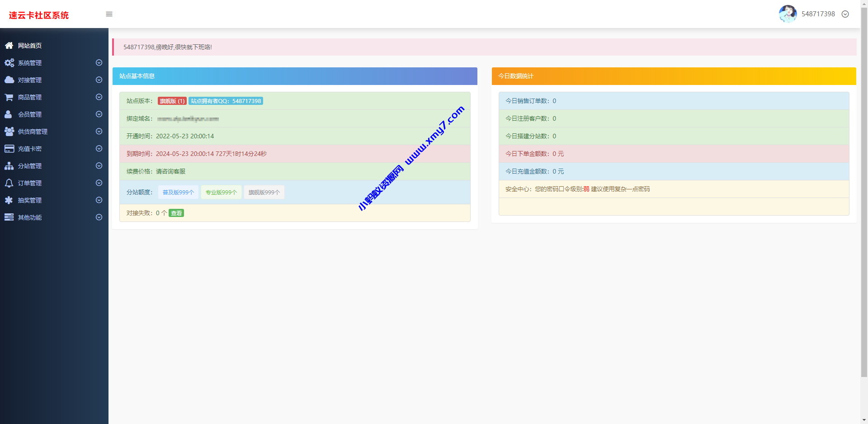Viewport: 868px width, 424px height.
Task: Click the gears icon for 系统管理
Action: (9, 63)
